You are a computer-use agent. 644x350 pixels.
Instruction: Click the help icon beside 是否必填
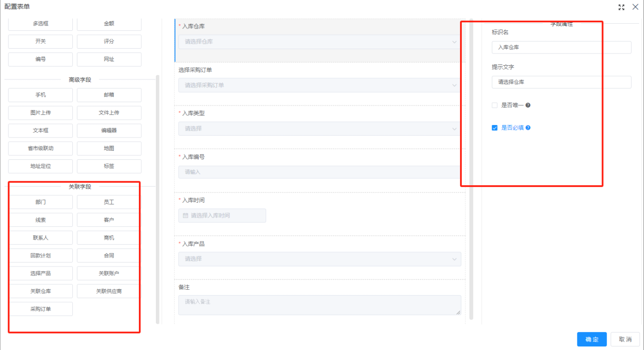529,127
